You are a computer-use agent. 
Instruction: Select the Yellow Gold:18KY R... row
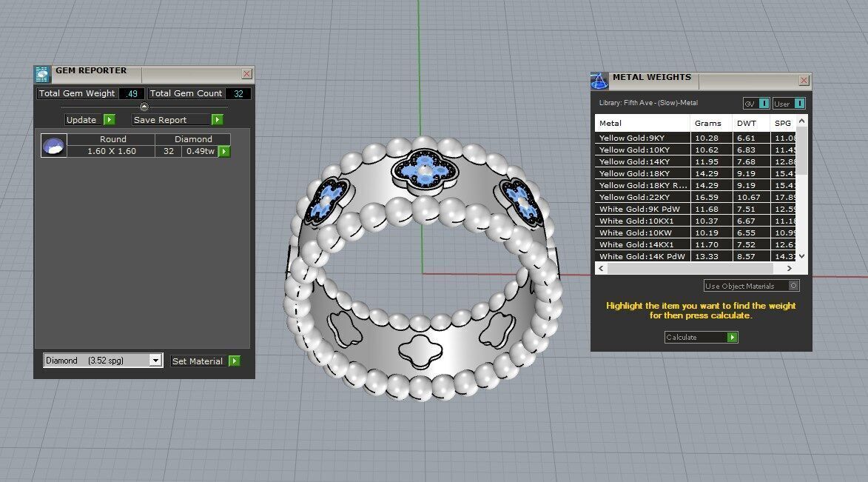coord(696,185)
